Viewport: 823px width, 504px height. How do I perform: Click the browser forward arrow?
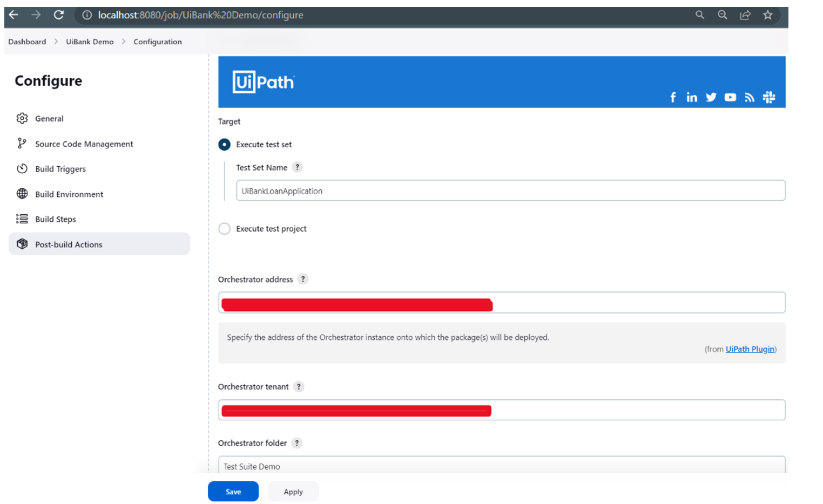(x=36, y=15)
